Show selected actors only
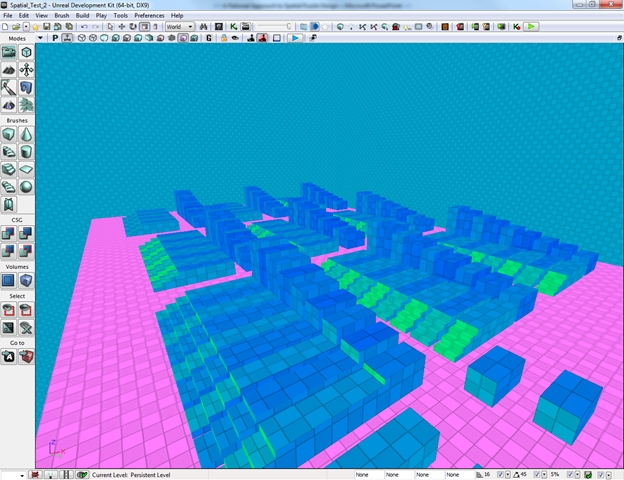This screenshot has width=624, height=480. click(x=9, y=310)
